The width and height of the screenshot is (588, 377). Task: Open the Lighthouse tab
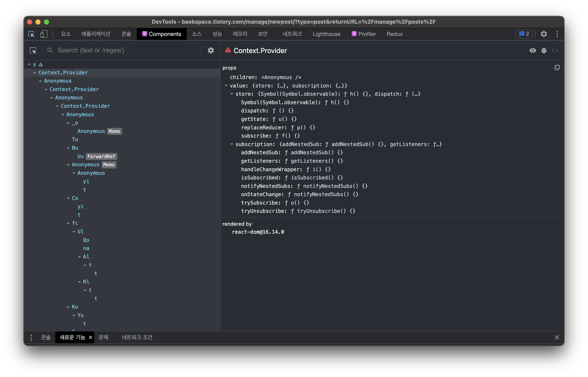pos(326,34)
